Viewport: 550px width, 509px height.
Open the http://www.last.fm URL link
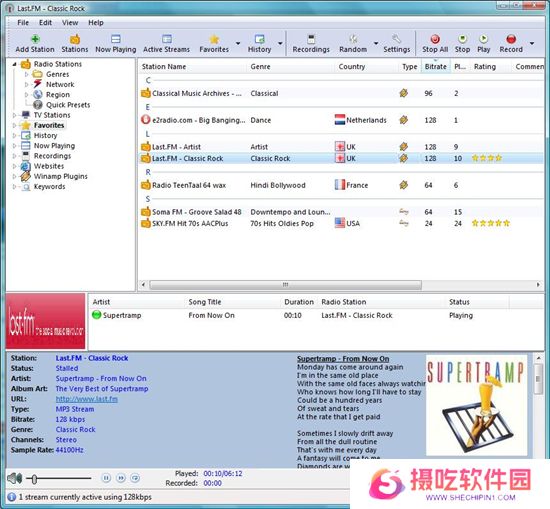87,399
